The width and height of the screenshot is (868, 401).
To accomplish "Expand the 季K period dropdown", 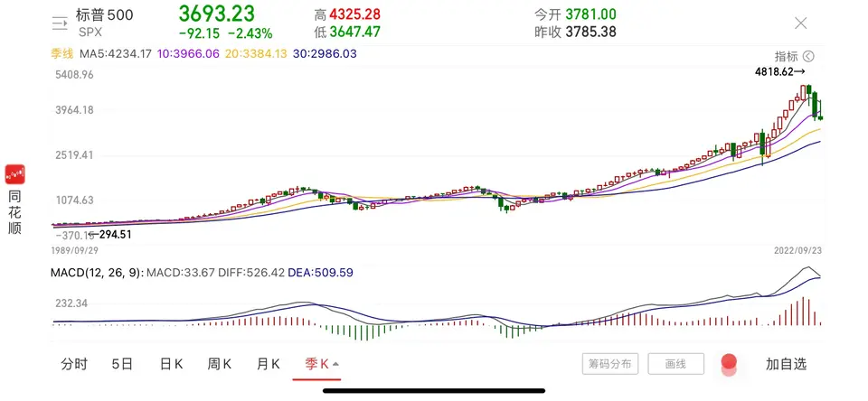I will 322,364.
